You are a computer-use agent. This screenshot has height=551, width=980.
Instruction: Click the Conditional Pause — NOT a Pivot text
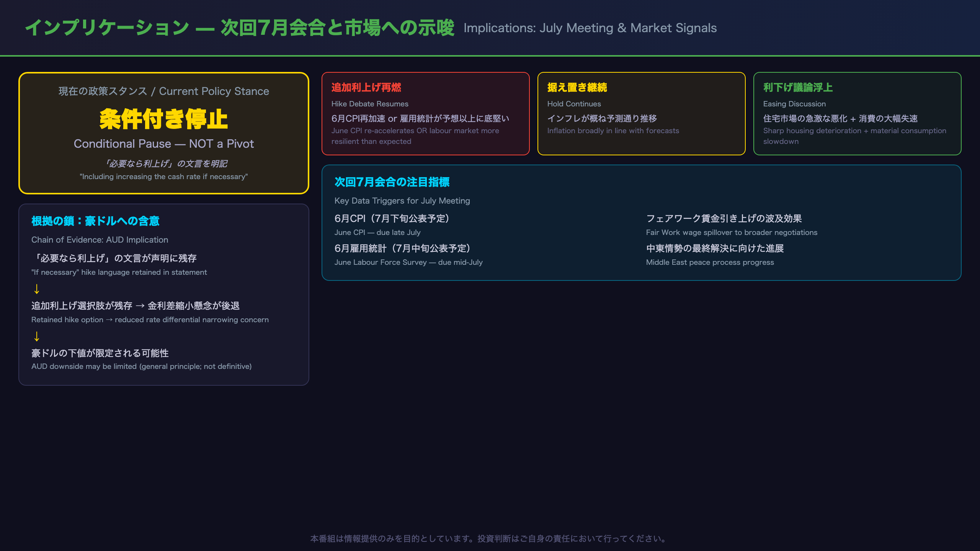pyautogui.click(x=163, y=144)
